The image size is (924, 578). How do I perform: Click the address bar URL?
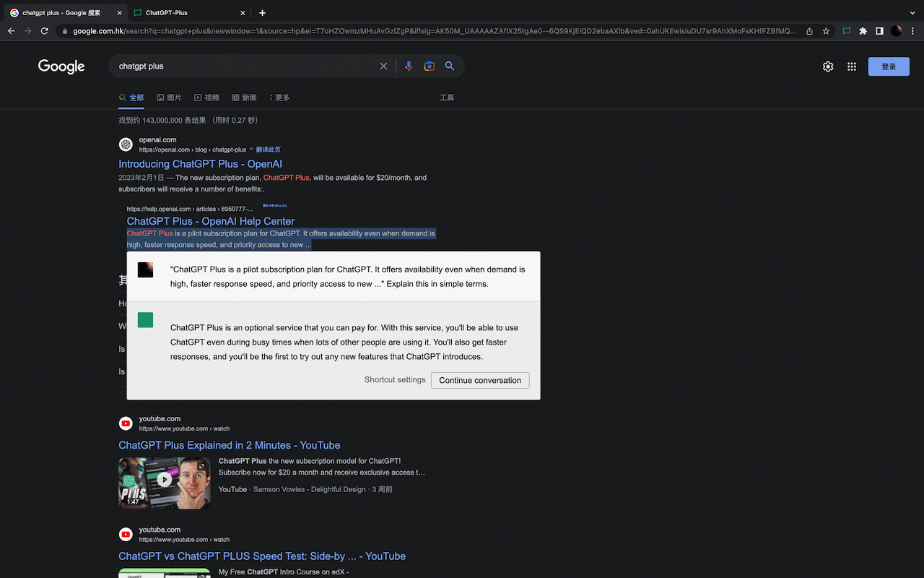click(435, 31)
